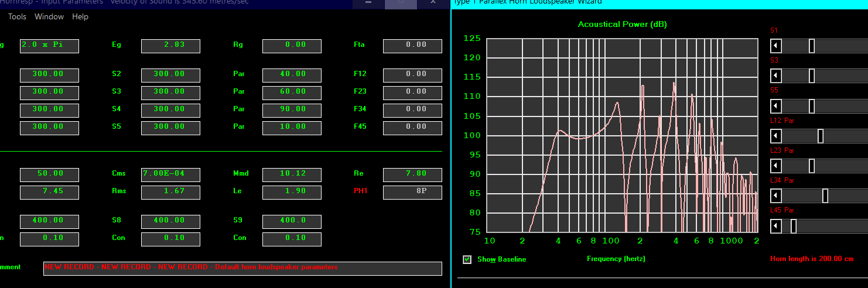Click the Cms label
This screenshot has height=288, width=868.
119,173
